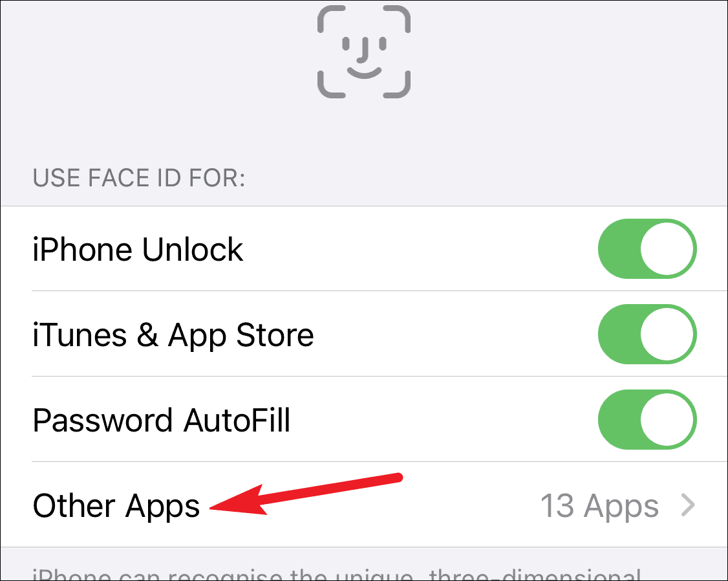Screen dimensions: 728x581
Task: Disable the iPhone Unlock switch
Action: pyautogui.click(x=647, y=249)
